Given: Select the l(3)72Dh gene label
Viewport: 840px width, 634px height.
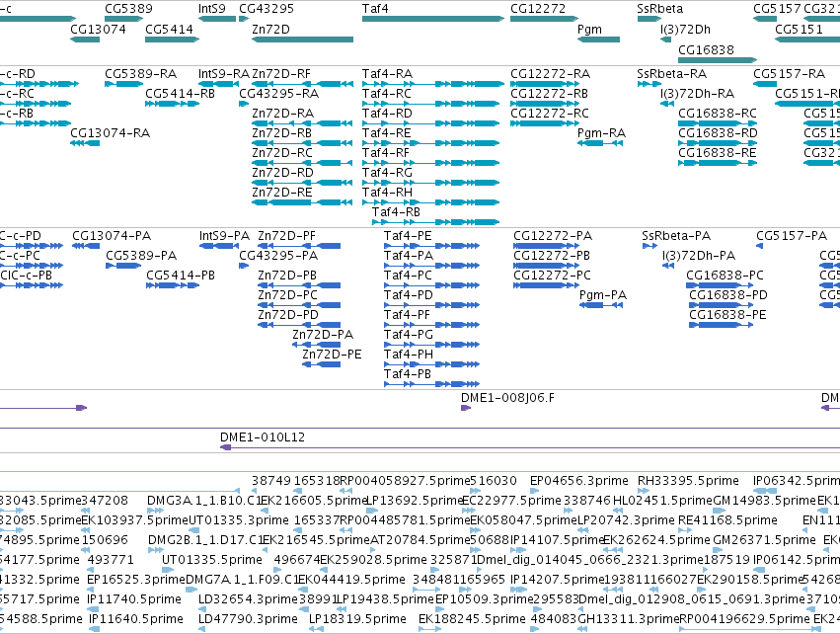Looking at the screenshot, I should [685, 29].
